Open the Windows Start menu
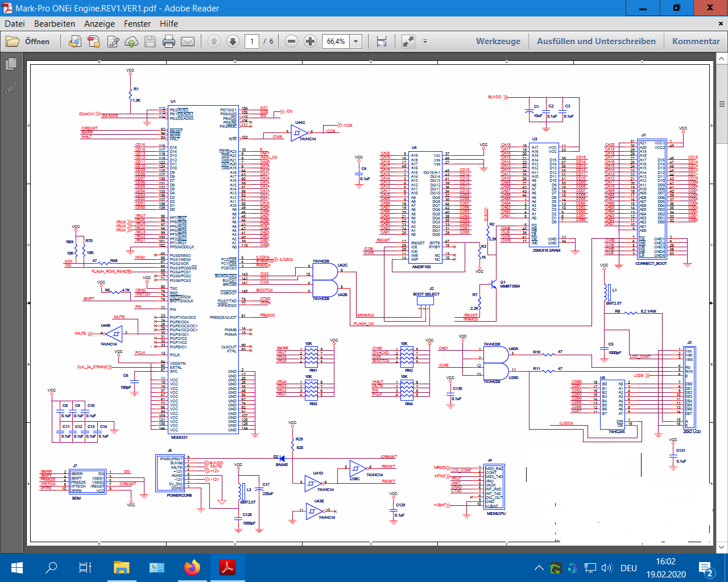 point(16,568)
